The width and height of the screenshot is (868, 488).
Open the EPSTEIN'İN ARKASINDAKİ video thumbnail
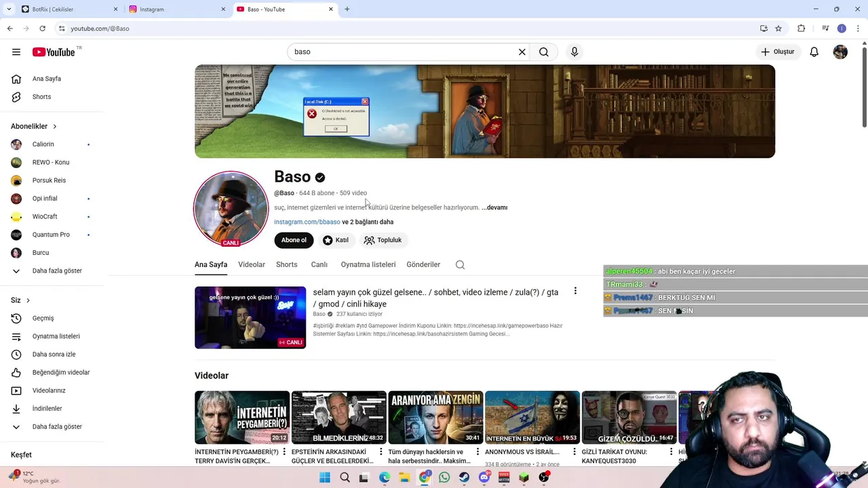(339, 418)
